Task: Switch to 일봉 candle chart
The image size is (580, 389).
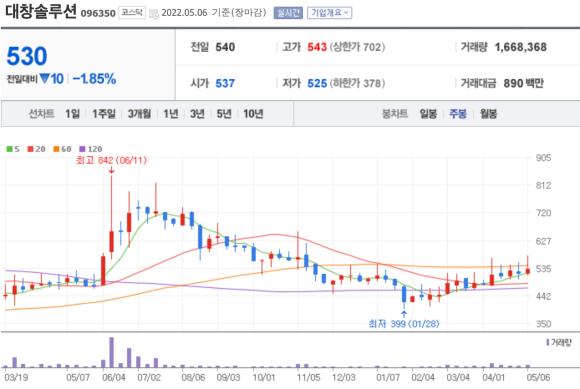Action: tap(428, 114)
